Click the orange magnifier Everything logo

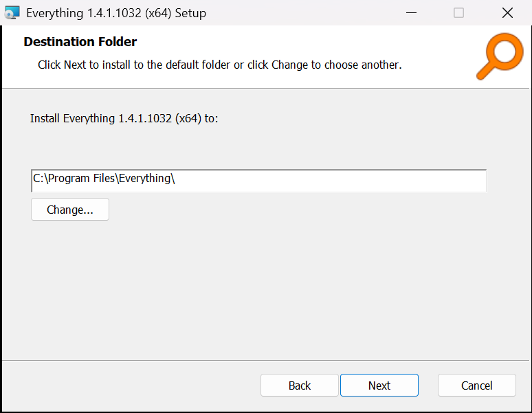pos(500,56)
